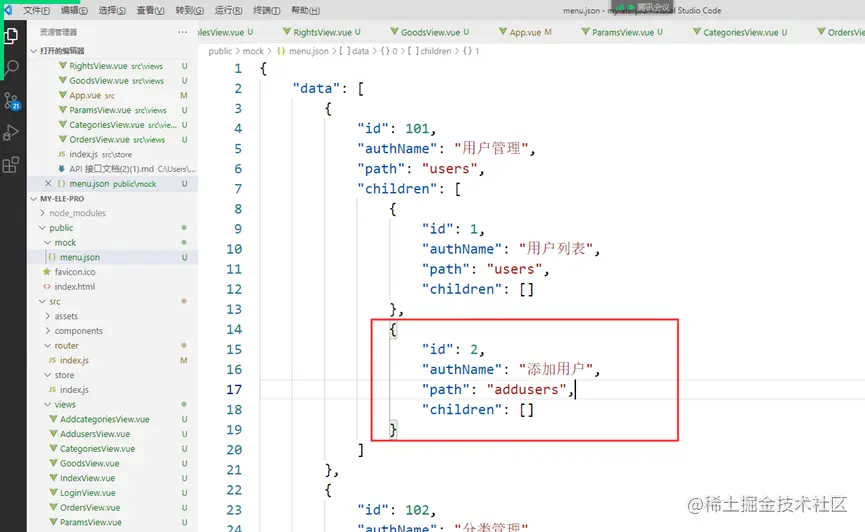Collapse the views folder
The image size is (865, 532).
(65, 405)
